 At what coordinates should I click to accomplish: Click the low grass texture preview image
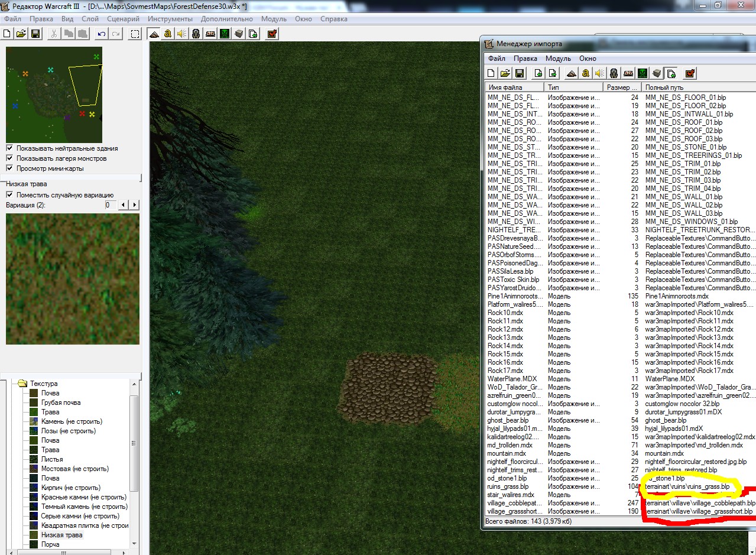point(73,279)
